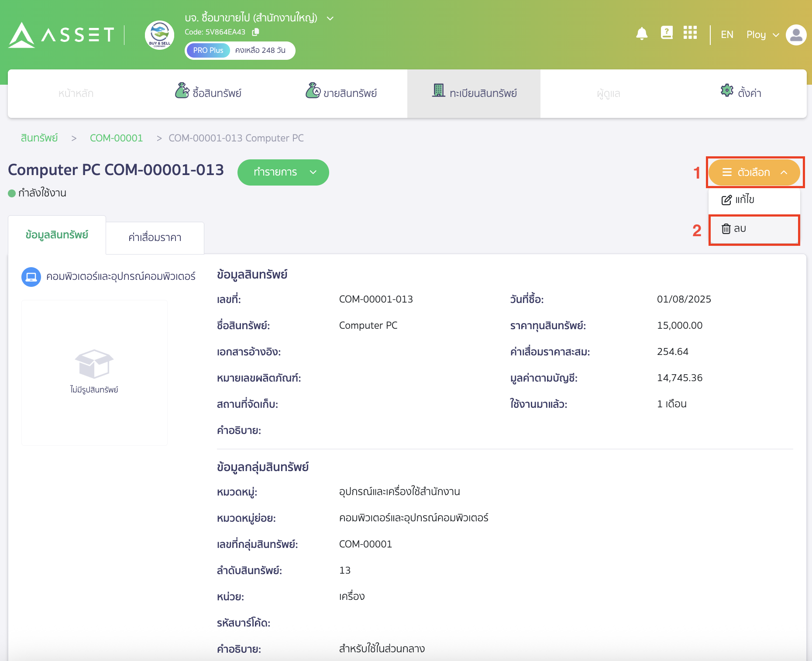Image resolution: width=812 pixels, height=661 pixels.
Task: Open the Ploy user dropdown
Action: (x=762, y=34)
